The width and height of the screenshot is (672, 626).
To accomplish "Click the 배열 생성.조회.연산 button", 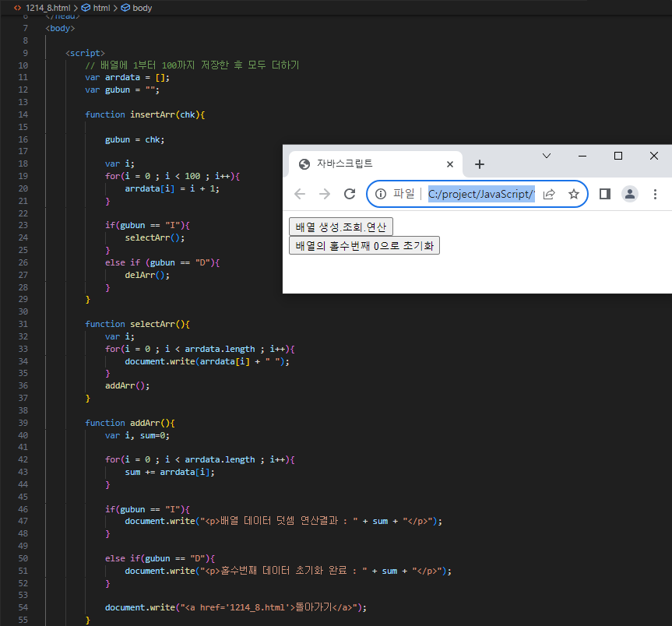I will 341,227.
